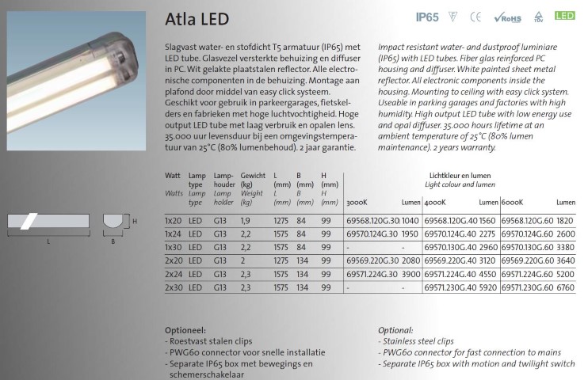Screen dimensions: 588x380
Task: Select article code 69570.130G.40
Action: click(450, 248)
